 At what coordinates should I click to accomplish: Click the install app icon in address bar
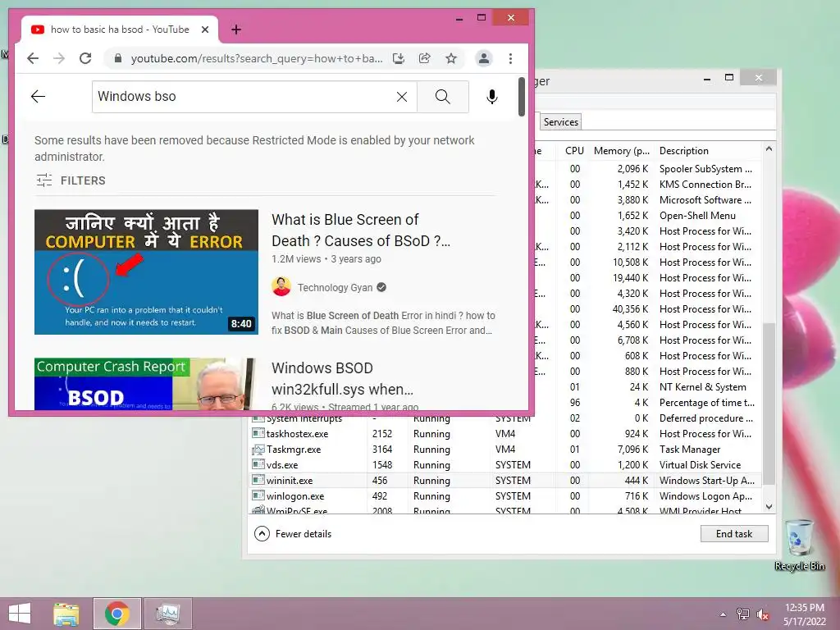[398, 58]
